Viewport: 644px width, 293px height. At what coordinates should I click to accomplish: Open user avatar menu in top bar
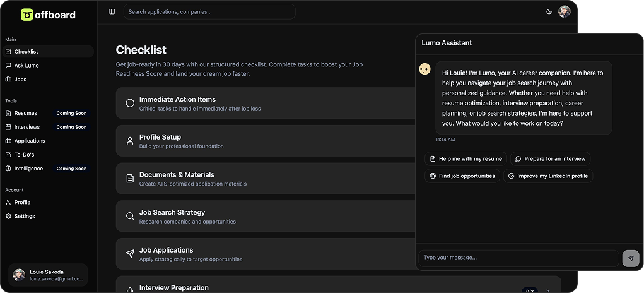point(565,11)
